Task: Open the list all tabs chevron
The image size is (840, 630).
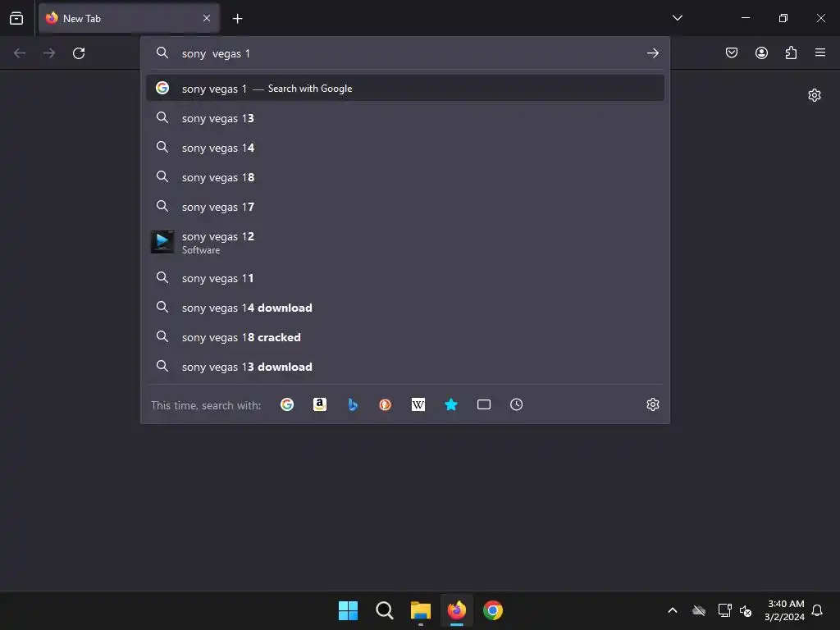Action: [x=677, y=18]
